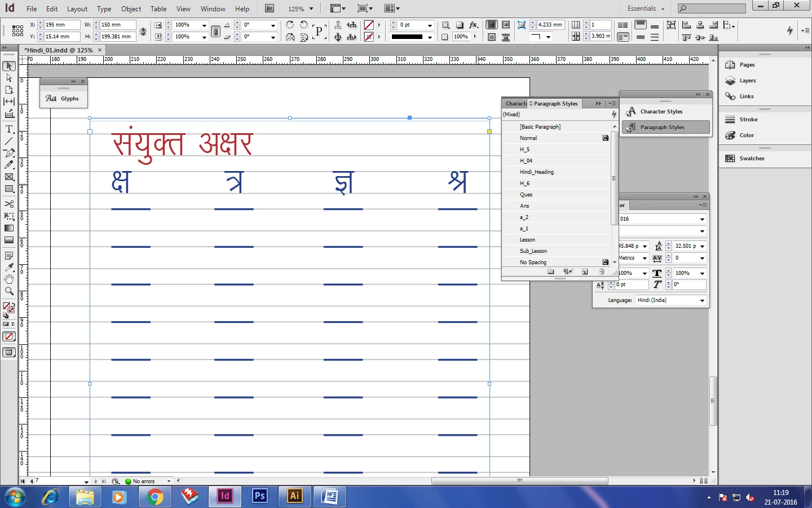Select the Line tool
Image resolution: width=812 pixels, height=508 pixels.
9,141
